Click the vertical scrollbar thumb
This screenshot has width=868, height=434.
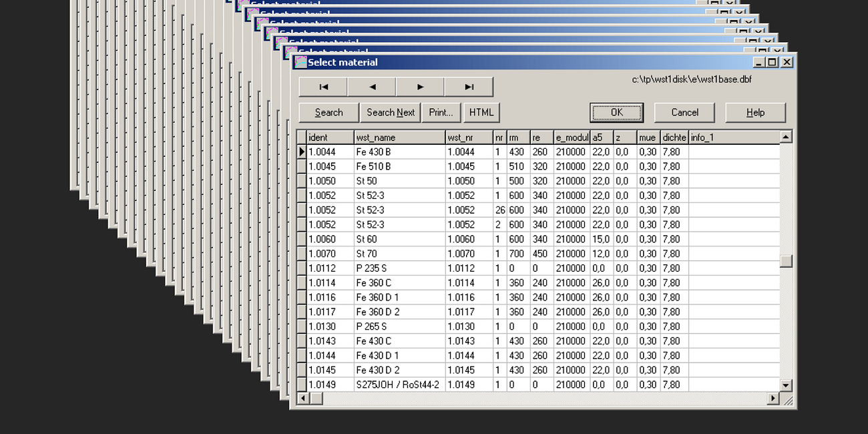click(786, 261)
